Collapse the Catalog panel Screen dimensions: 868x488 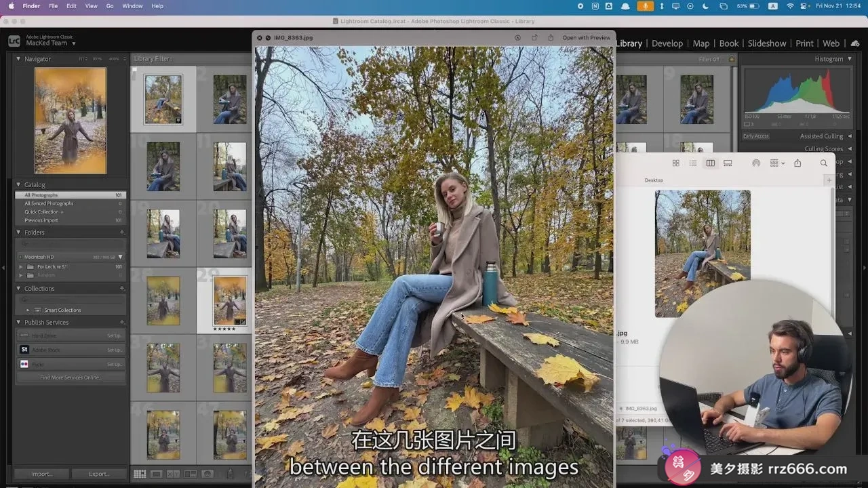[x=19, y=184]
